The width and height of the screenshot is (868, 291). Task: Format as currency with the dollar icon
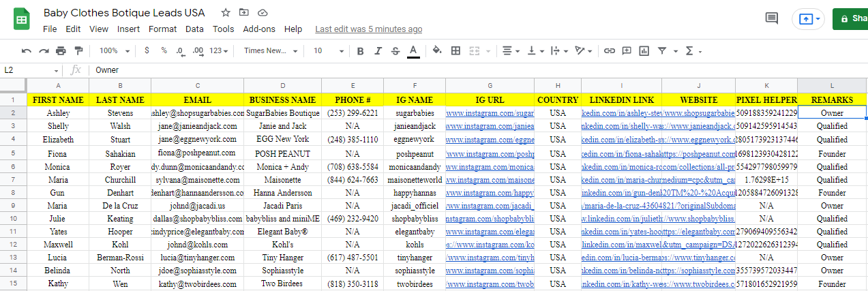(147, 50)
